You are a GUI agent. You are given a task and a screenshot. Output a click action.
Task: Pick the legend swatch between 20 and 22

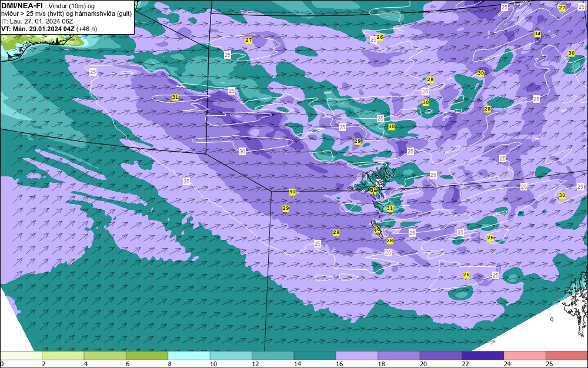click(x=441, y=356)
